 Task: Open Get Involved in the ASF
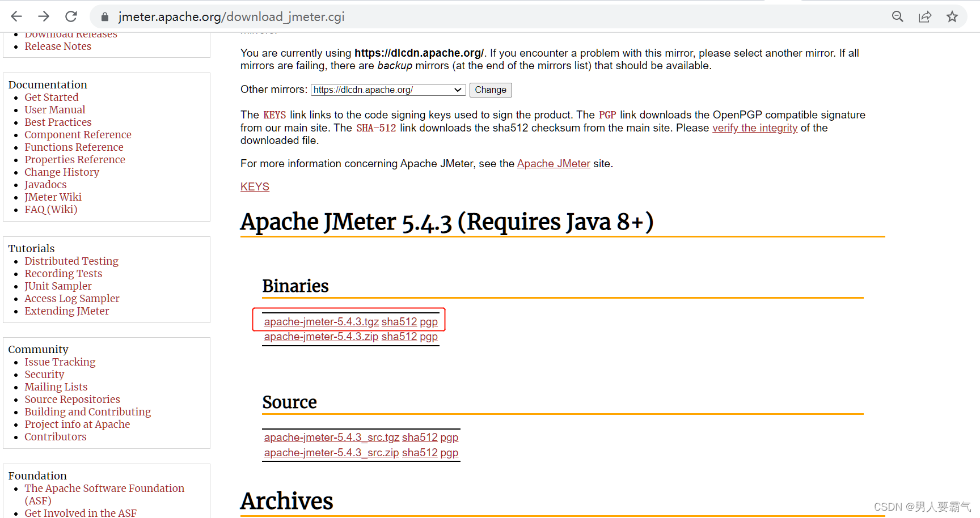[81, 513]
